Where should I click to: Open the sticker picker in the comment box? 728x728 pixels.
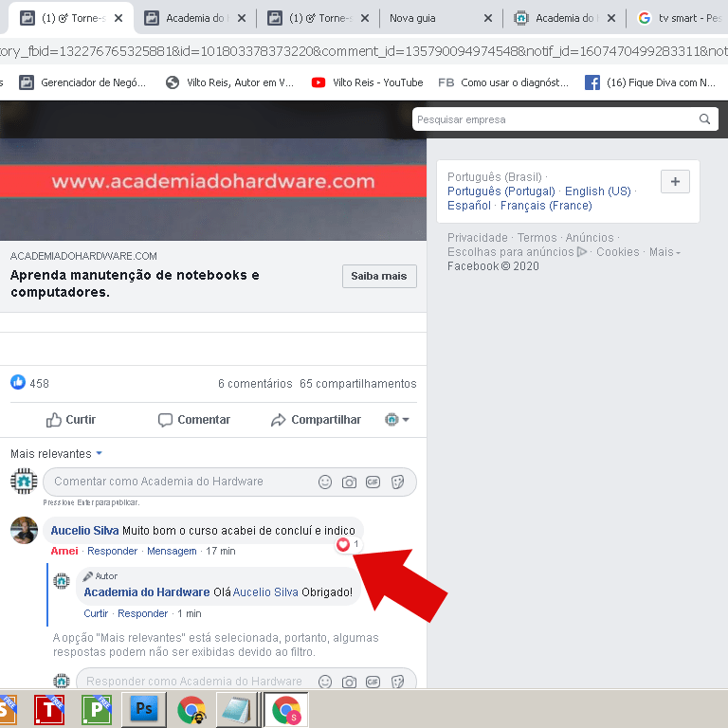click(397, 482)
